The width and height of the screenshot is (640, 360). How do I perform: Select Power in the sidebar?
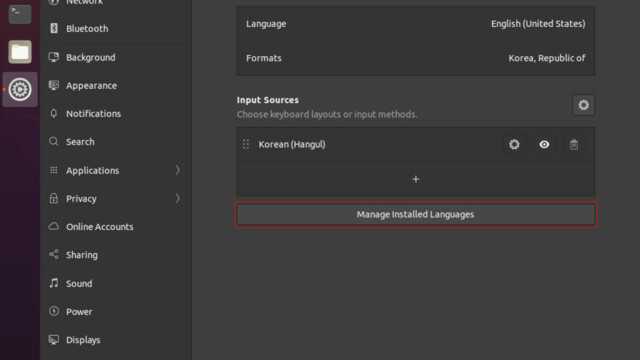[x=116, y=311]
